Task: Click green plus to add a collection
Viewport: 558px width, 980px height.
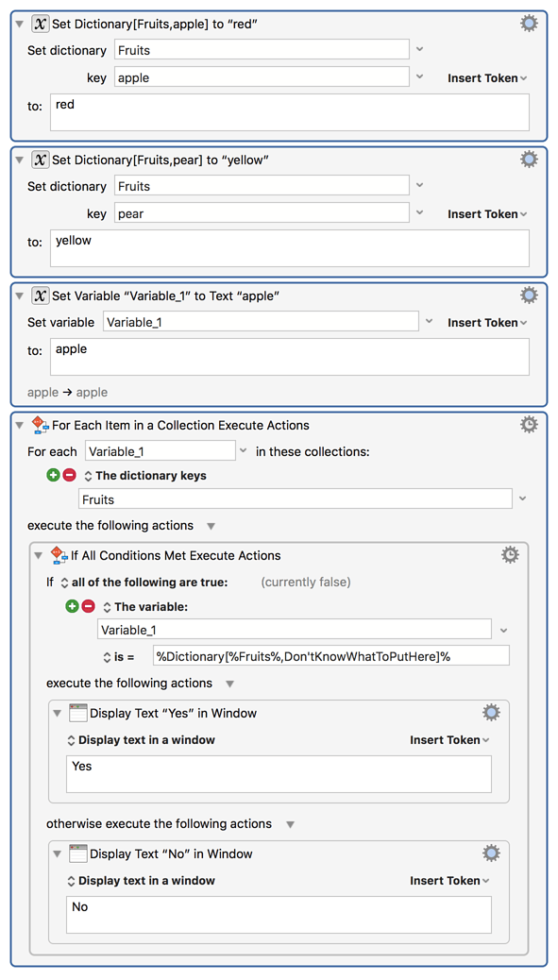Action: tap(54, 475)
